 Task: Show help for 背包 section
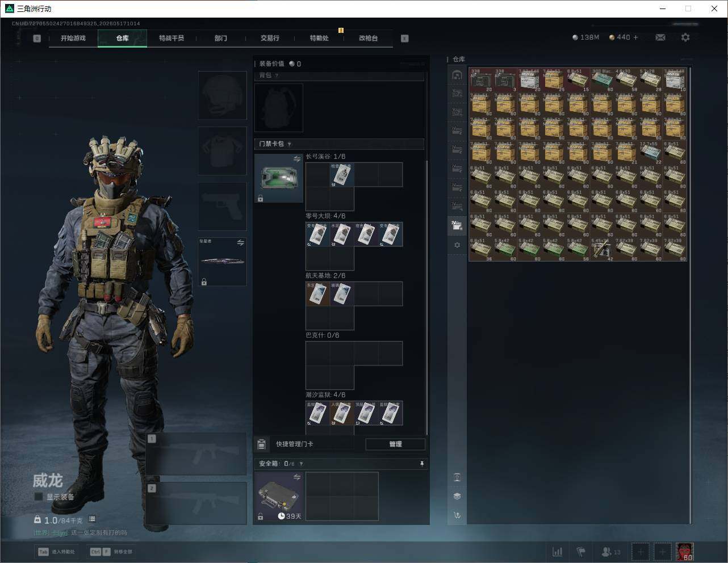277,75
